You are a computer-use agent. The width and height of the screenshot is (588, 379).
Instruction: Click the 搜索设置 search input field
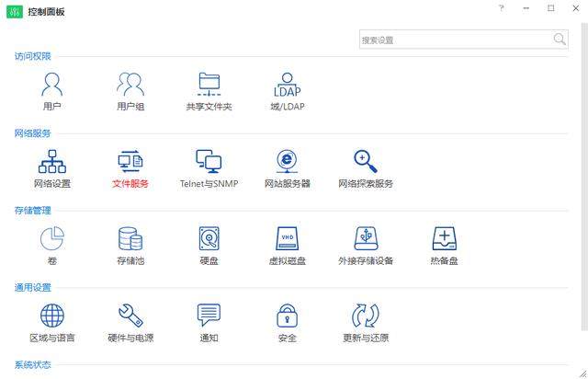pos(455,40)
